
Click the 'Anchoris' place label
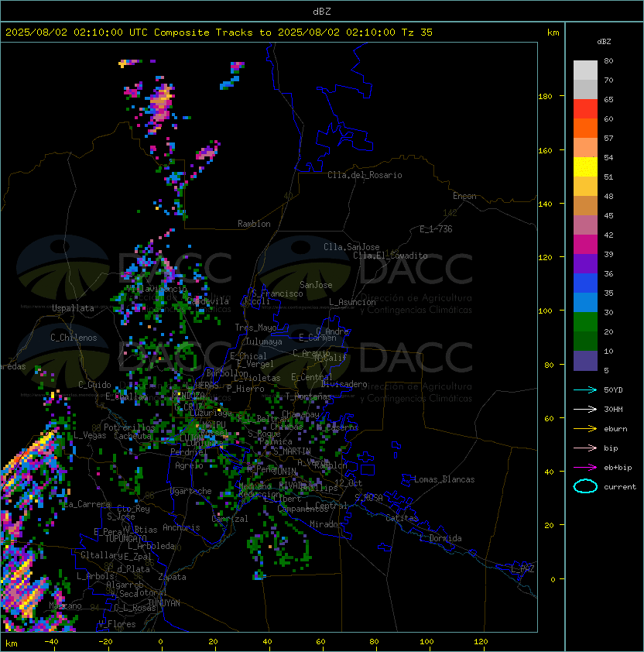(181, 527)
